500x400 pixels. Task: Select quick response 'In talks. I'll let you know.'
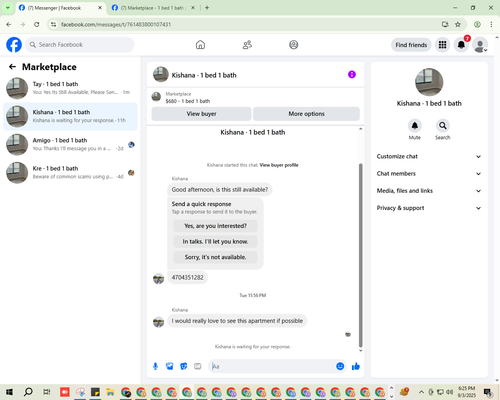[215, 241]
